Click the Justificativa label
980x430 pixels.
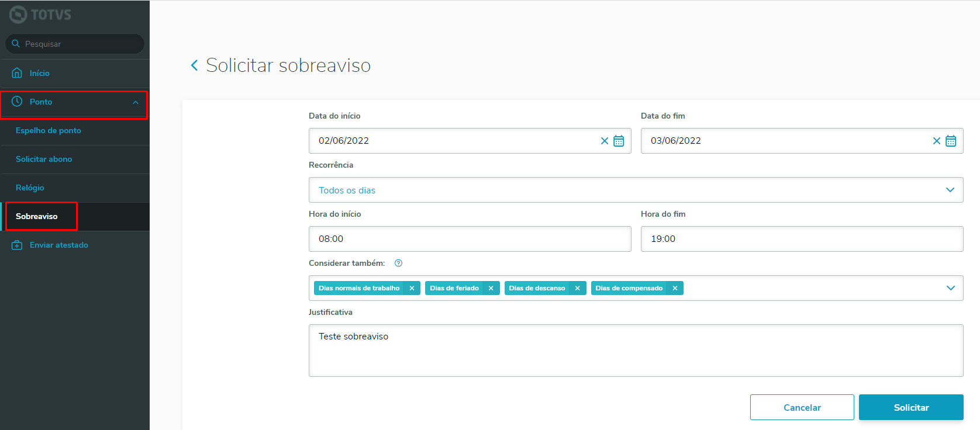click(x=330, y=312)
